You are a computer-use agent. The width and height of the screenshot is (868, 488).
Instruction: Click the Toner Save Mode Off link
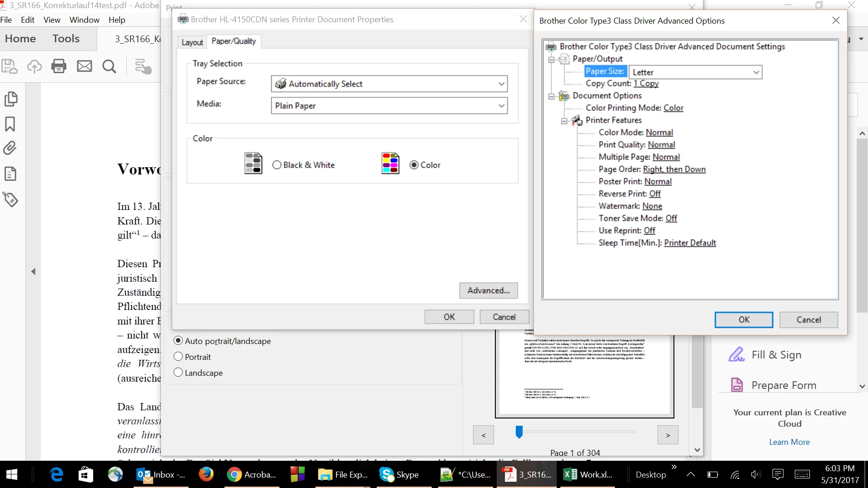click(671, 218)
